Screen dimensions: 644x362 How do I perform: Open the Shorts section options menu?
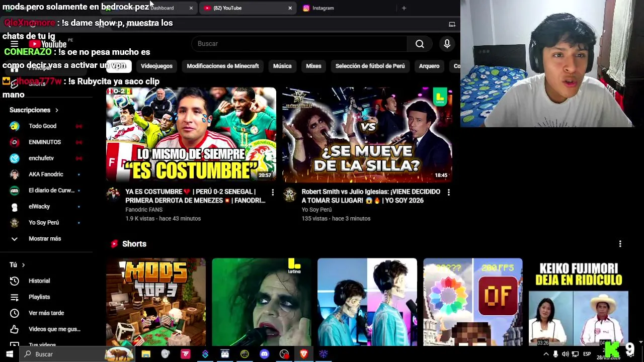(x=620, y=244)
